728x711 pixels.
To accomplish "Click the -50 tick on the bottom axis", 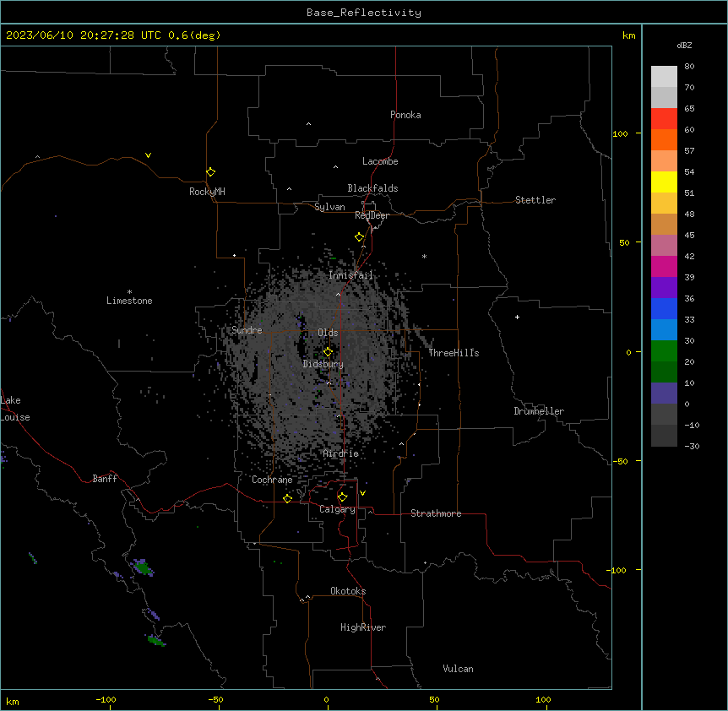I will tap(215, 699).
